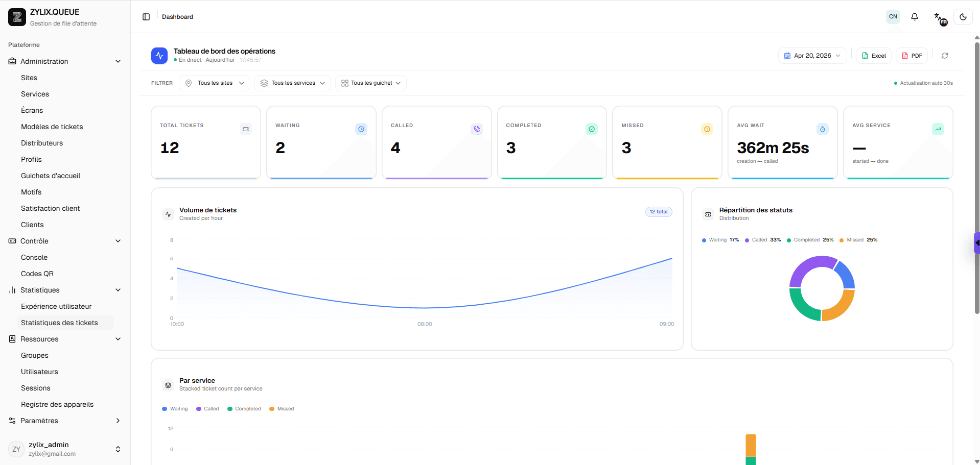Click the Répartition des statuts ticket icon
The width and height of the screenshot is (980, 465).
(x=708, y=214)
